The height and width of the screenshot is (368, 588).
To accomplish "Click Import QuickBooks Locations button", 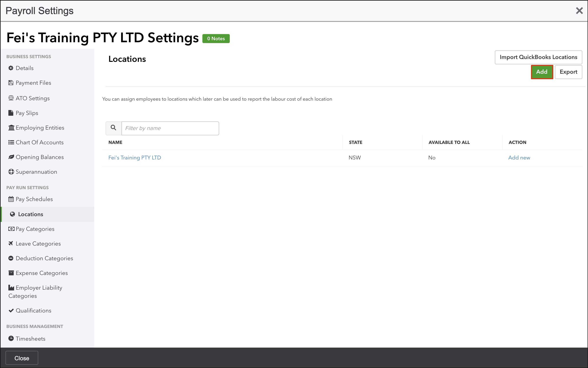I will click(538, 57).
